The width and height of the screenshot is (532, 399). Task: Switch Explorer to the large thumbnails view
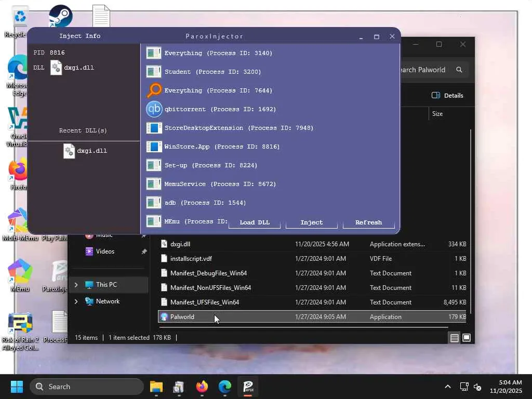click(467, 338)
